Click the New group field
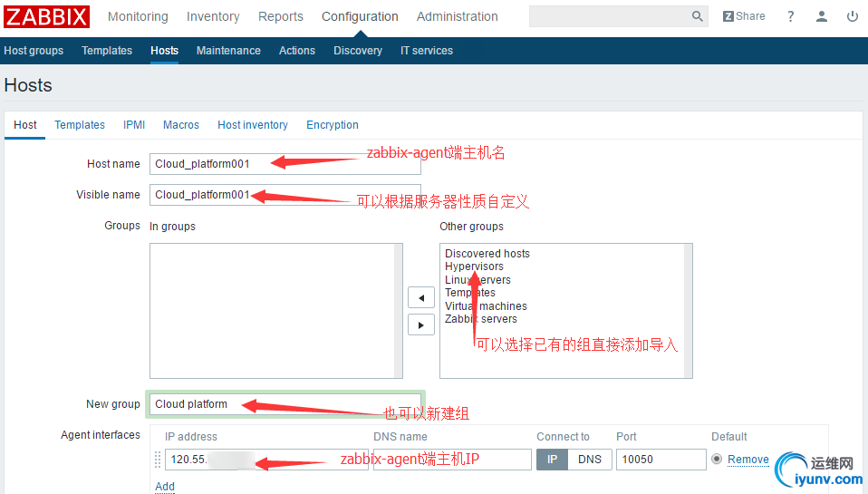The height and width of the screenshot is (494, 868). tap(285, 404)
